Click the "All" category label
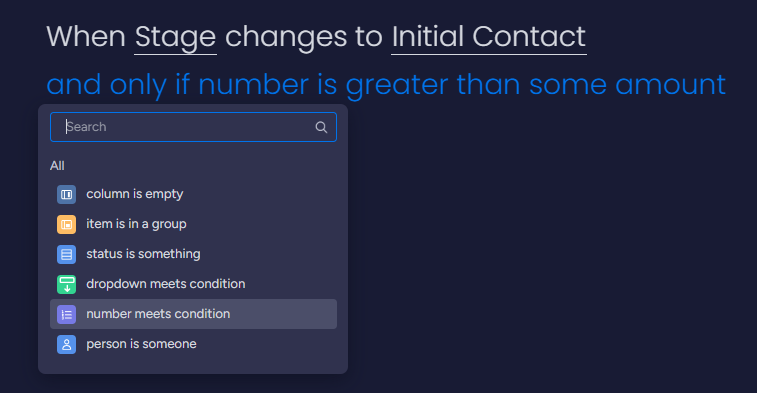The height and width of the screenshot is (393, 757). point(57,166)
